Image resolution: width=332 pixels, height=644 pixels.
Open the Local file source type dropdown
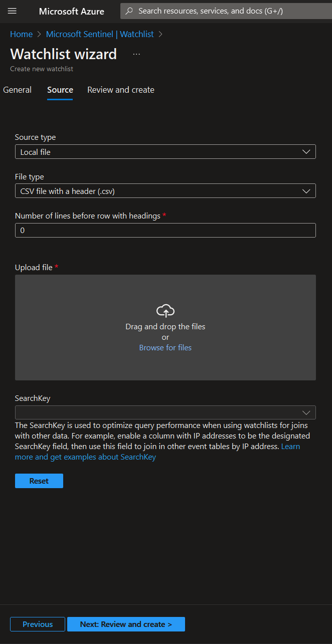[155, 152]
